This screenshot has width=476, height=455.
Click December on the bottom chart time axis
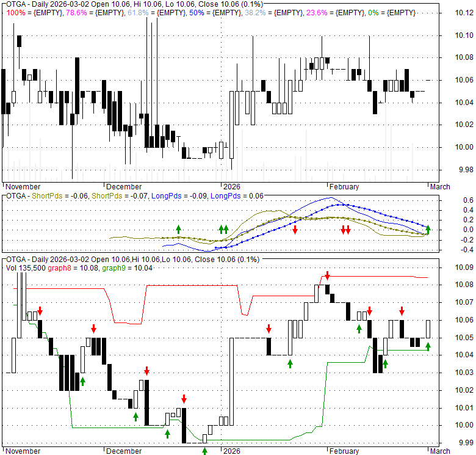click(124, 451)
